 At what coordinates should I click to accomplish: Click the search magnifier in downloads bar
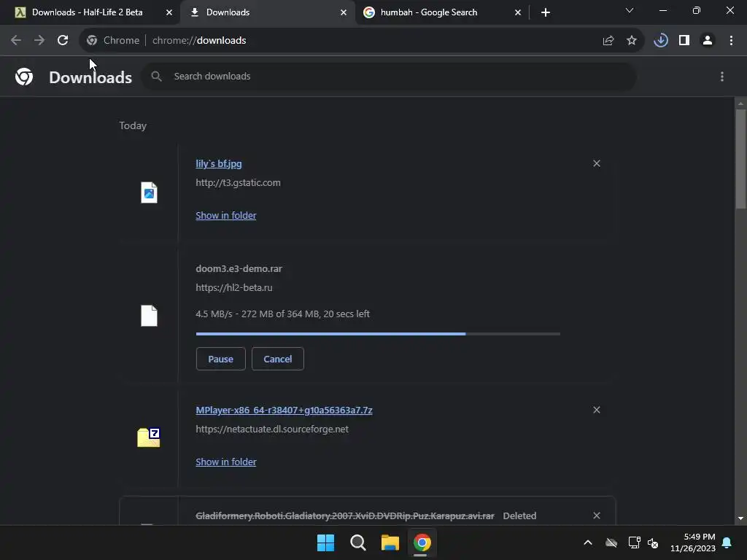156,76
